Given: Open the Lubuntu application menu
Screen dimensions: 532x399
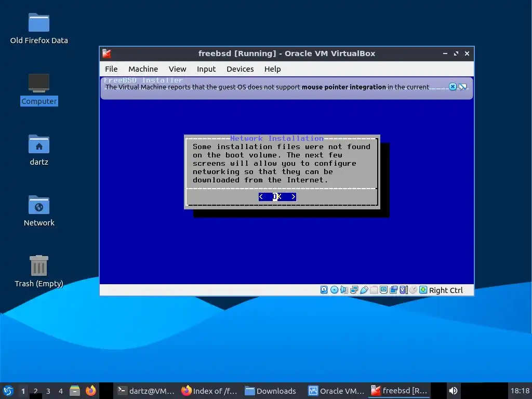Looking at the screenshot, I should pyautogui.click(x=8, y=391).
